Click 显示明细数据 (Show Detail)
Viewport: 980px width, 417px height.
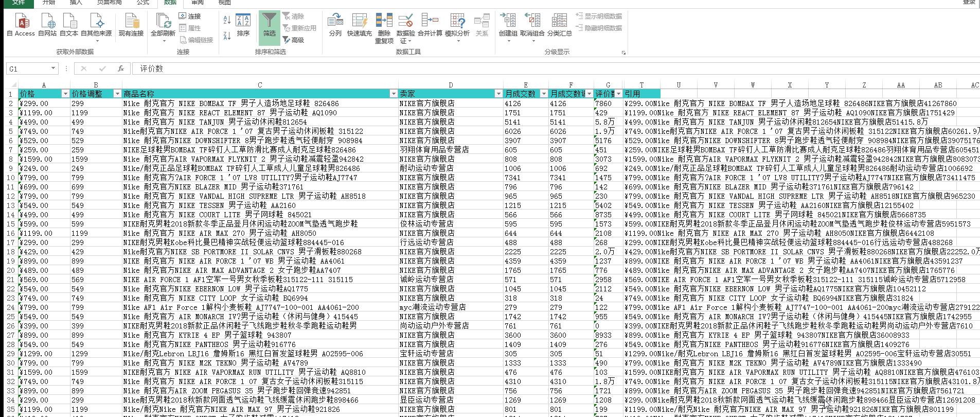tap(599, 16)
